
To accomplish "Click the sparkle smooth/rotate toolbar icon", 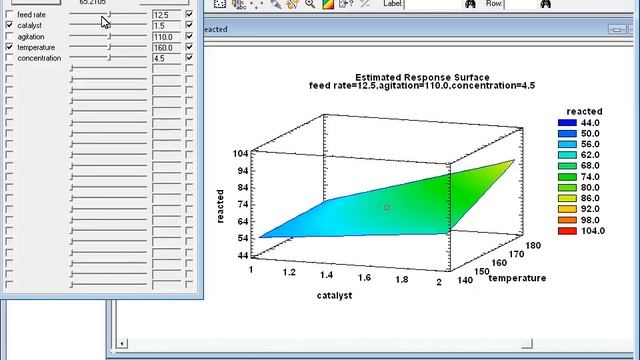I will coord(293,4).
